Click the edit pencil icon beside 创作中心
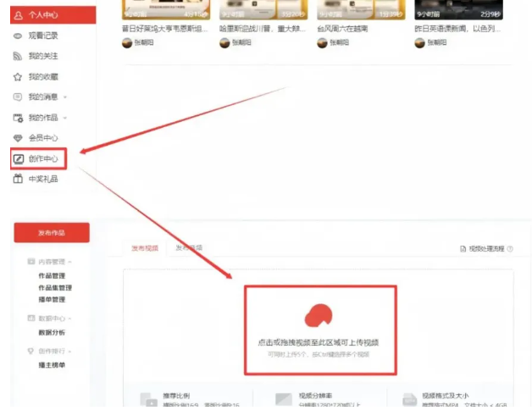 pyautogui.click(x=19, y=158)
